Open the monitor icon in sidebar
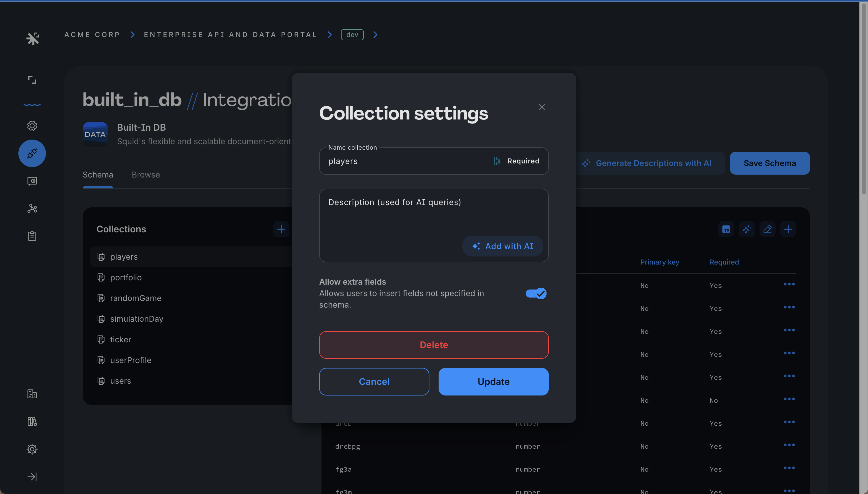 pyautogui.click(x=32, y=181)
